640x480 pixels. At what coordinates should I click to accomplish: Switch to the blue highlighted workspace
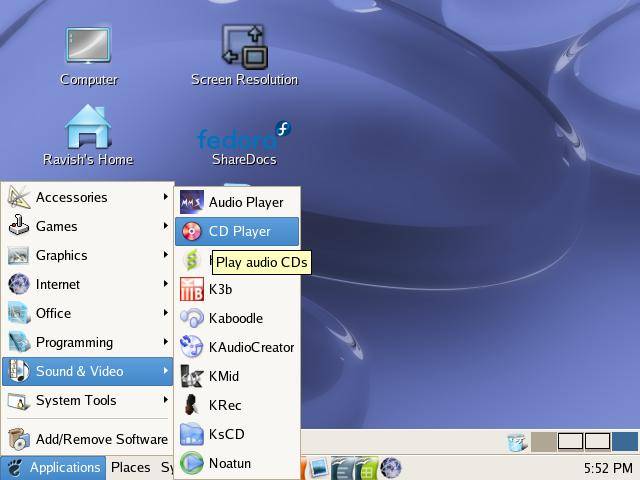tap(625, 441)
